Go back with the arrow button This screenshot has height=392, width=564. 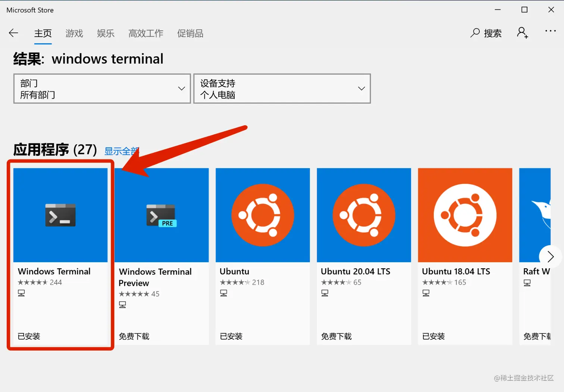coord(13,33)
